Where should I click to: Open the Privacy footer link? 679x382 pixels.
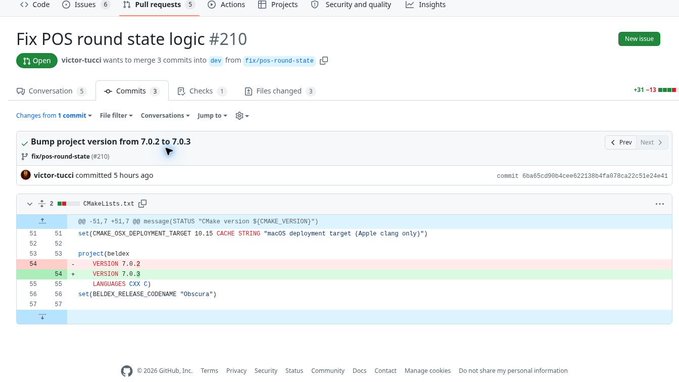[236, 371]
